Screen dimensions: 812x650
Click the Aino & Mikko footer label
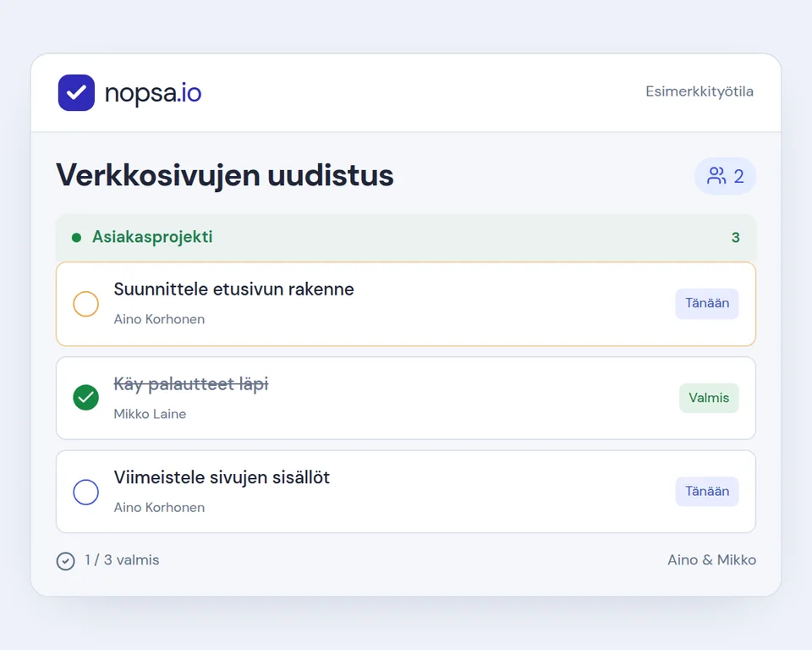click(711, 560)
